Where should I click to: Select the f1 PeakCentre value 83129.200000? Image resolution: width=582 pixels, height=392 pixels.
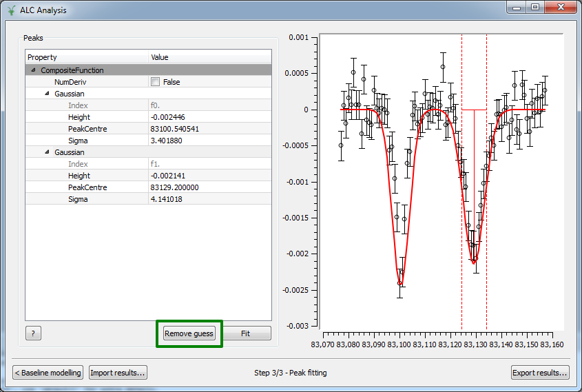209,187
